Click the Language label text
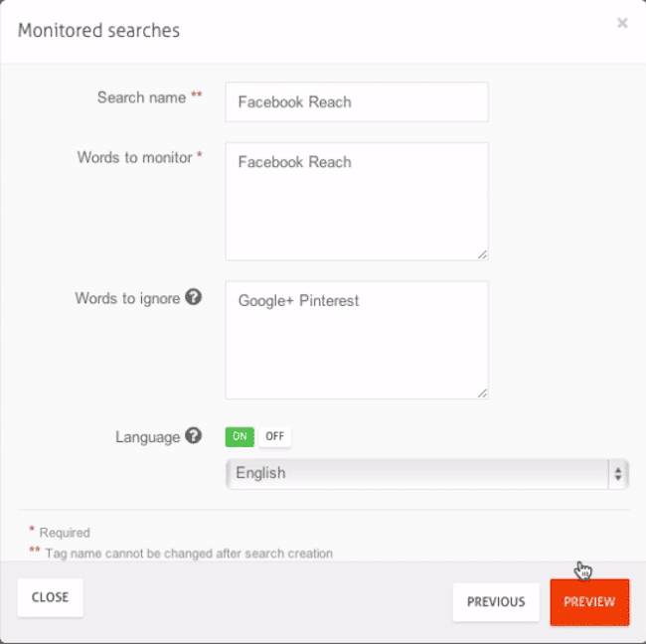 point(147,437)
